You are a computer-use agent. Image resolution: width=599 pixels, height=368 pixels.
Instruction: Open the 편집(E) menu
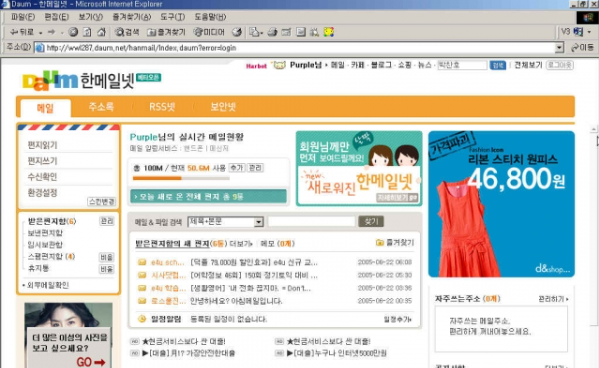coord(57,17)
